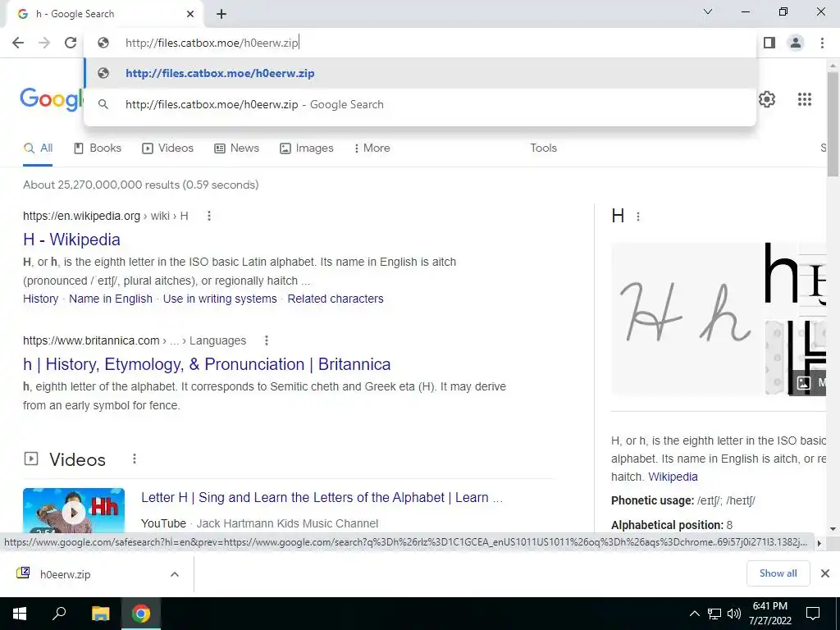Open the 'Name in English' sitelink
This screenshot has width=840, height=630.
coord(111,299)
